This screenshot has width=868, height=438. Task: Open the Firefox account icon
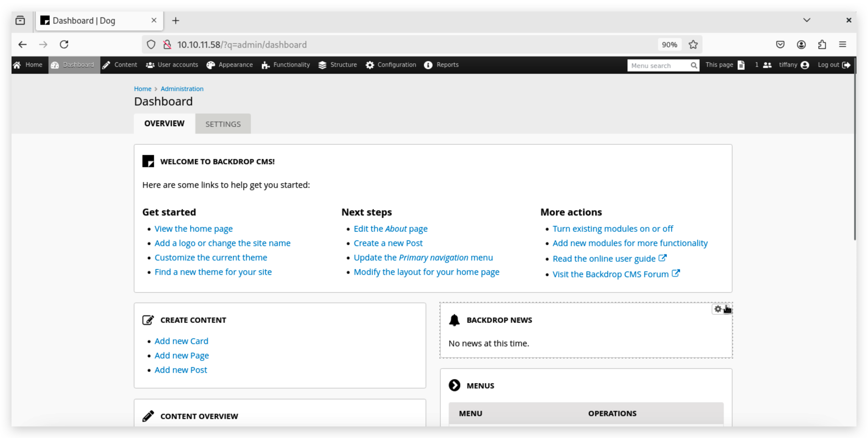pyautogui.click(x=801, y=44)
